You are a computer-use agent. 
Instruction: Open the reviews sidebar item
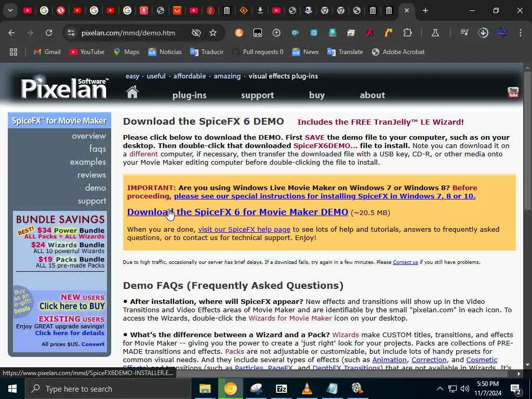click(91, 175)
